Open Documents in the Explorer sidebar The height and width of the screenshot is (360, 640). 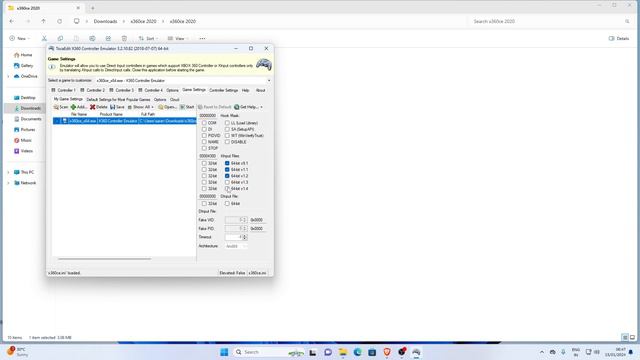(28, 119)
